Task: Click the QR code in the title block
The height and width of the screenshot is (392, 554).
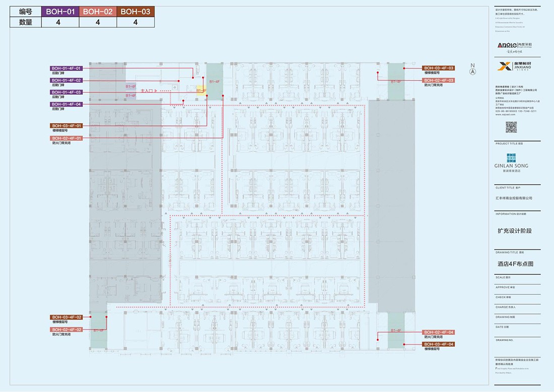Action: click(x=511, y=127)
